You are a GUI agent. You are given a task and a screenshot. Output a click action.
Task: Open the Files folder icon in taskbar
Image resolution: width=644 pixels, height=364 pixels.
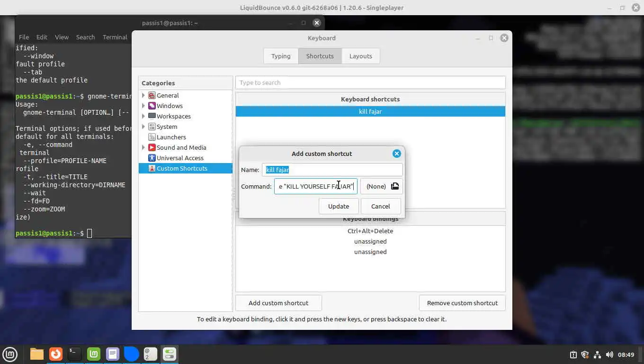tap(37, 354)
